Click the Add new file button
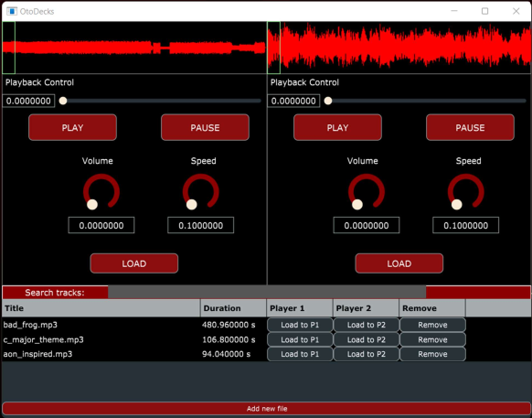The image size is (532, 418). pos(267,409)
